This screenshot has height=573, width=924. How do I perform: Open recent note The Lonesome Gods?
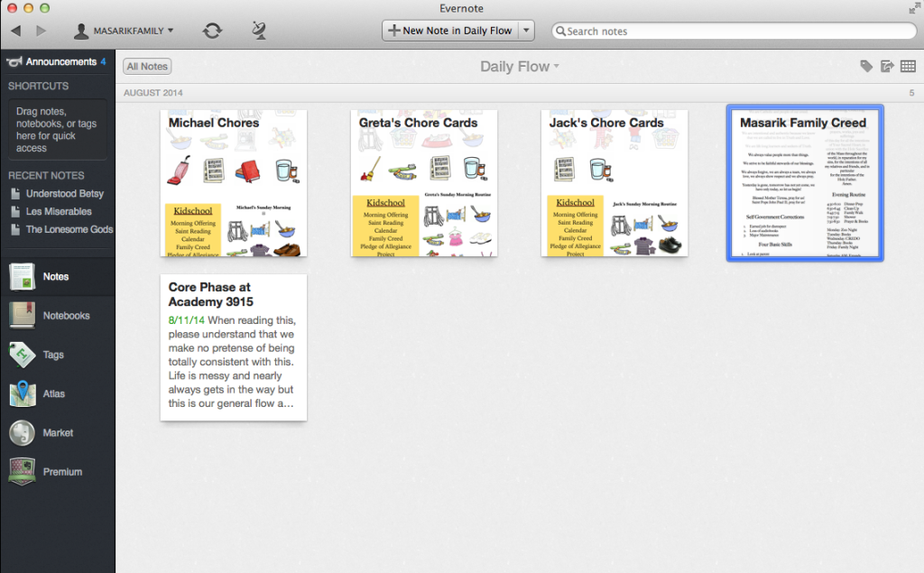click(x=69, y=229)
